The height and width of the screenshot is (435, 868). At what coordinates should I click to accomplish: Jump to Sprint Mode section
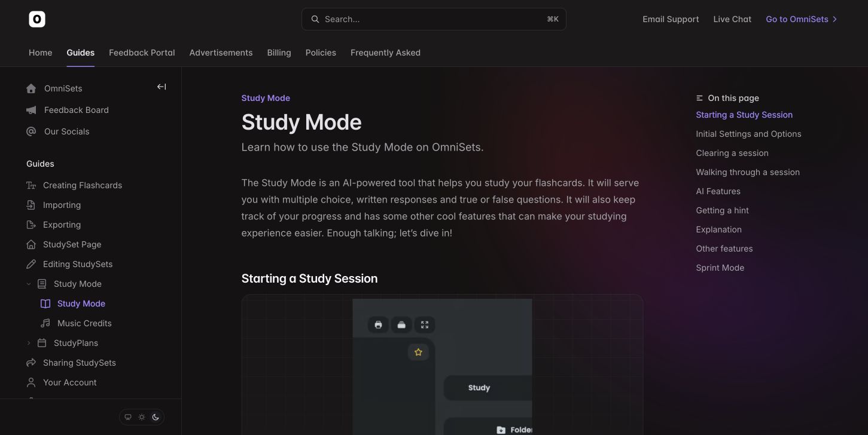point(720,268)
